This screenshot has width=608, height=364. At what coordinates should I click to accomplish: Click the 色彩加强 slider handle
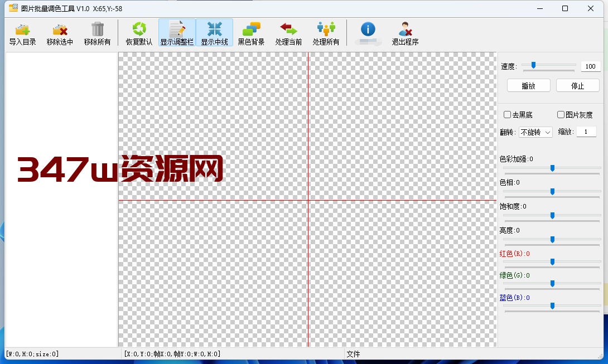(553, 168)
